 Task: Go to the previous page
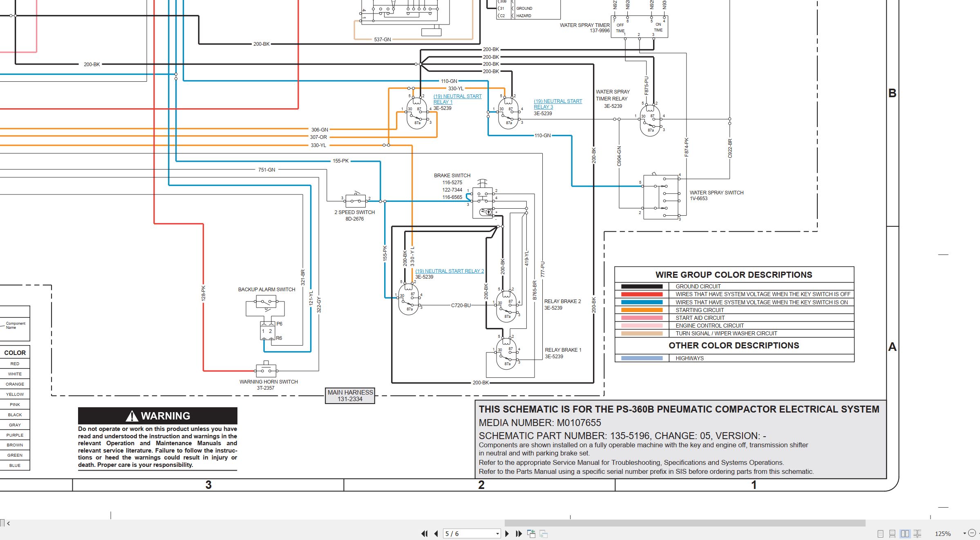point(436,533)
